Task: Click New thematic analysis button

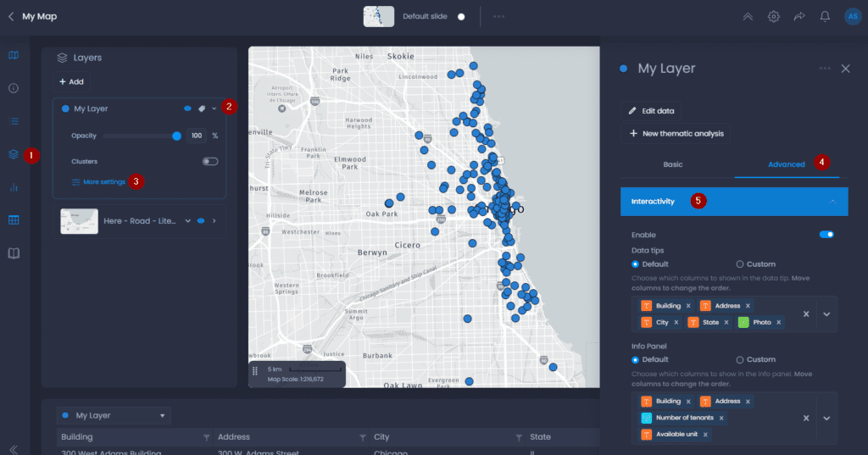Action: pyautogui.click(x=676, y=133)
